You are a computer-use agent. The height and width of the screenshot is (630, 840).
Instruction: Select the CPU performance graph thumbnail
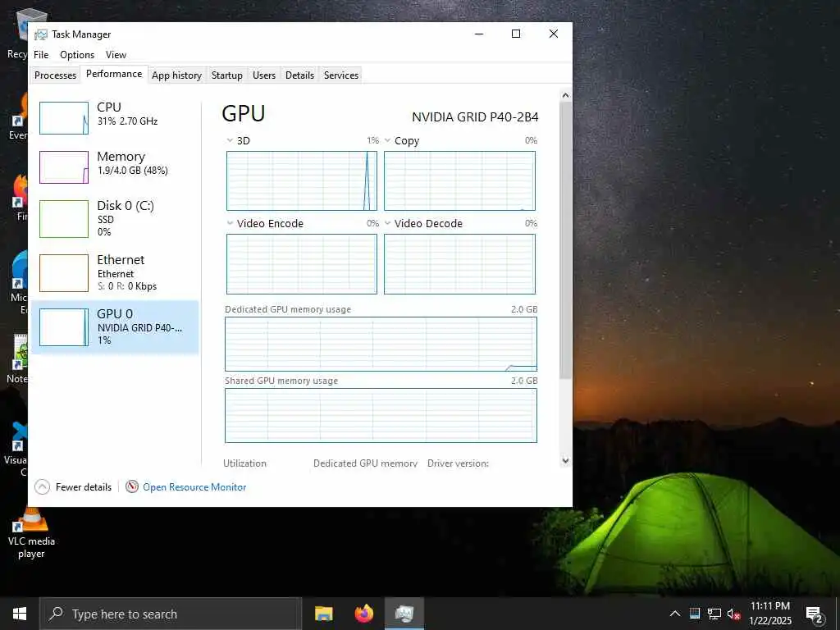pos(64,118)
